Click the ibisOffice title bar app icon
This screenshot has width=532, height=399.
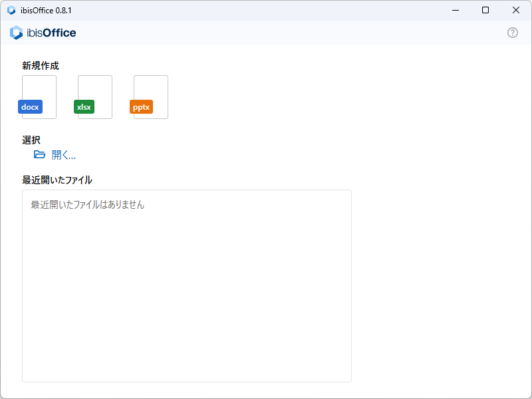[11, 10]
